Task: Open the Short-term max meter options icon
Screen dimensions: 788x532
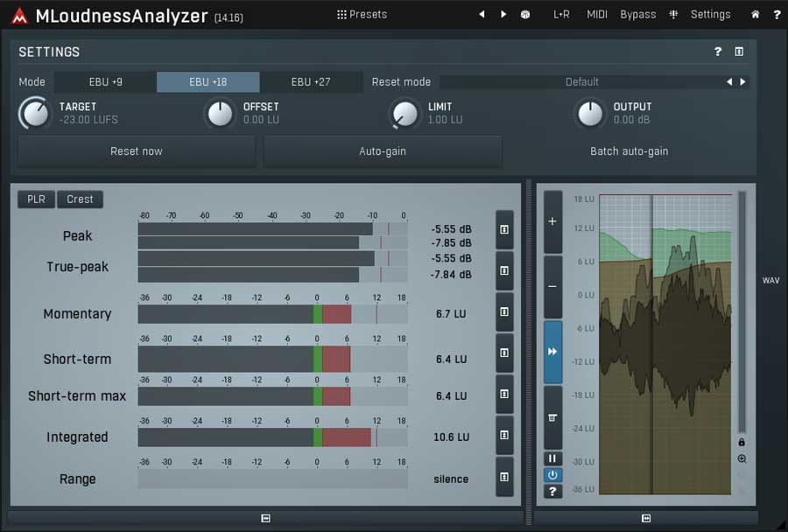Action: pyautogui.click(x=504, y=395)
